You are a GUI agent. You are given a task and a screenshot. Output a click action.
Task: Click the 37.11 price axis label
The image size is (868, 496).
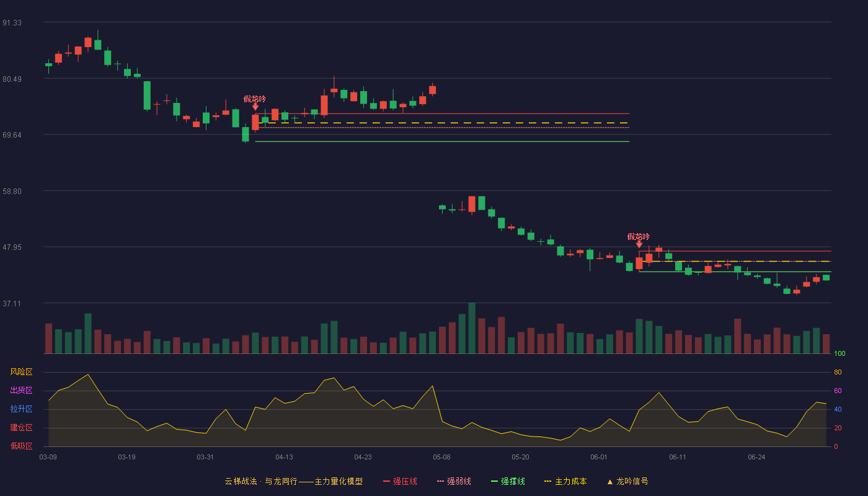12,304
